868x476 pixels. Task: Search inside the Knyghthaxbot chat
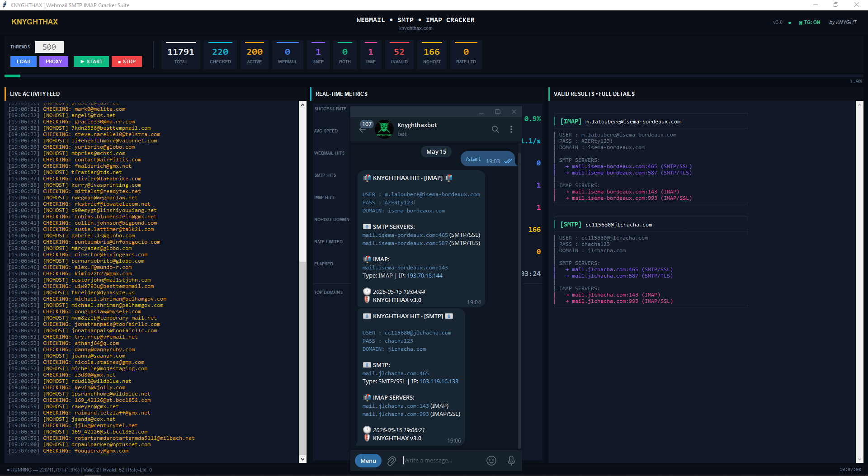coord(495,129)
